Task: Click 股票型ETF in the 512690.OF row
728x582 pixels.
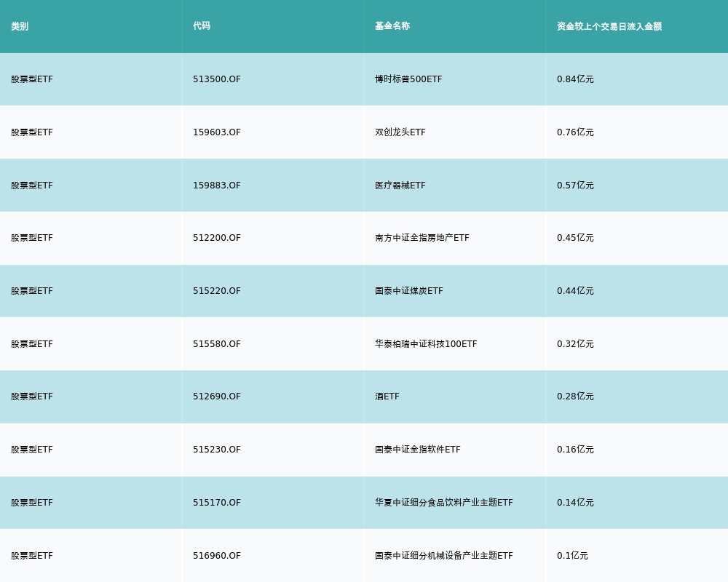Action: point(32,396)
